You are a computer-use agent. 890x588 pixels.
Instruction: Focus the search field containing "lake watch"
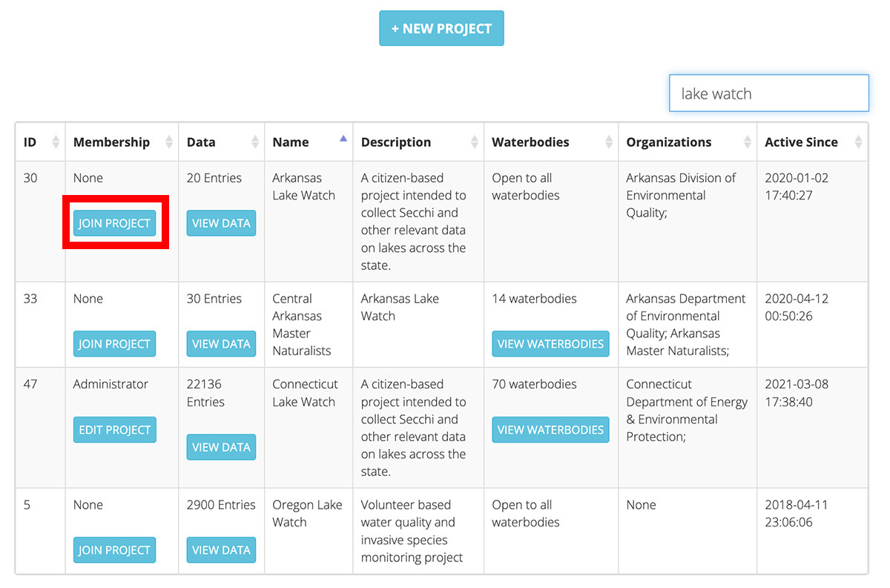coord(768,93)
